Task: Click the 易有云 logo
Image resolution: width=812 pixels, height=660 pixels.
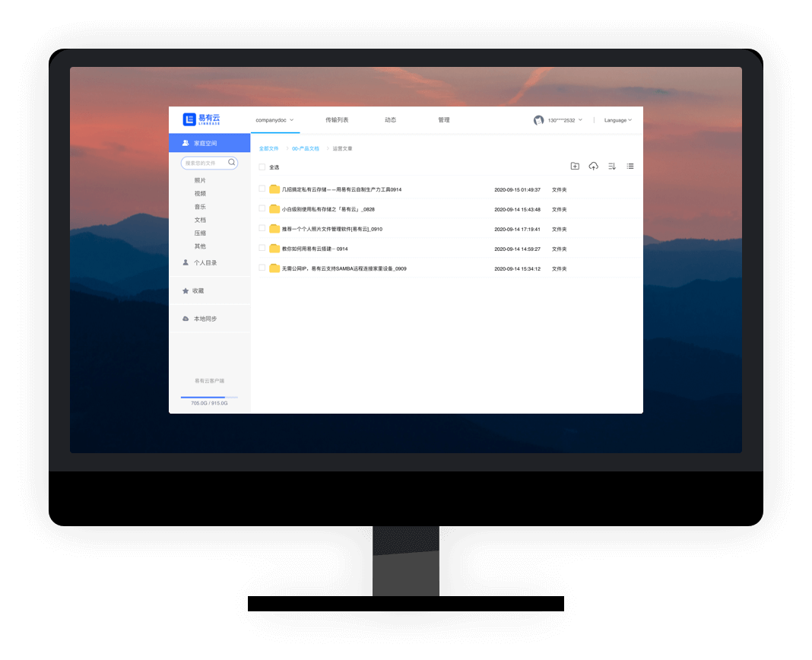Action: pyautogui.click(x=201, y=119)
